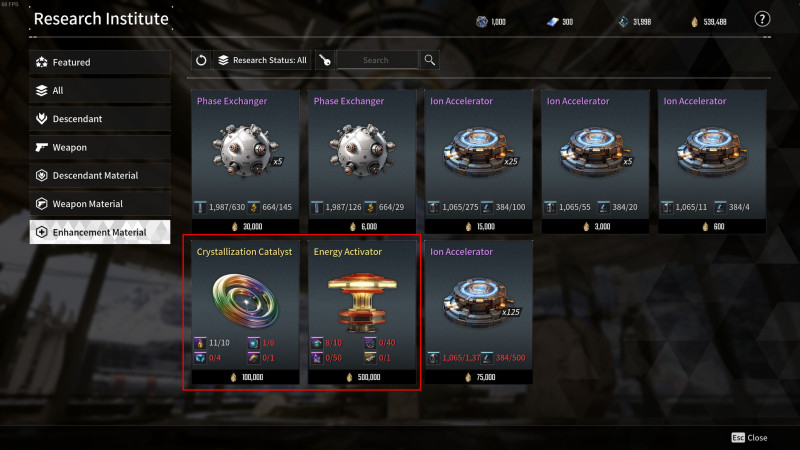Select the Energy Activator research card
The image size is (800, 450).
362,312
